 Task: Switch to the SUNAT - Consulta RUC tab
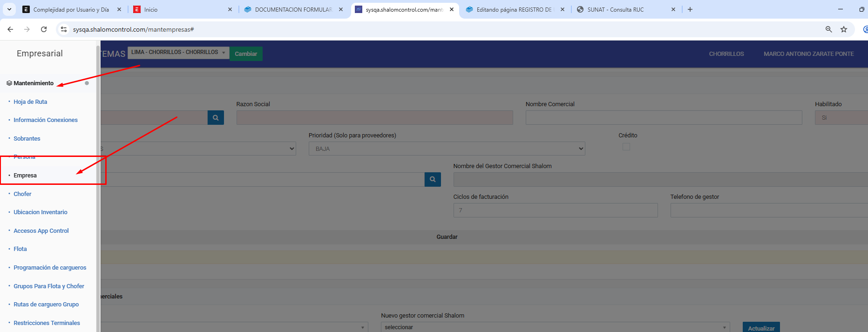pyautogui.click(x=615, y=9)
